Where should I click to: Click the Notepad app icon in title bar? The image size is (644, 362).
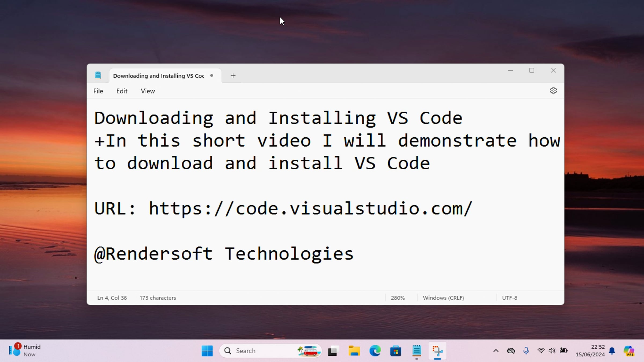pos(98,75)
